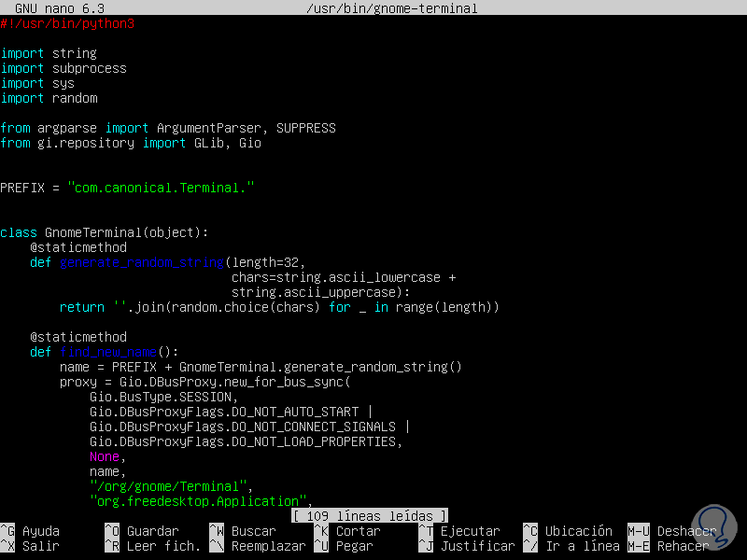Click the ^G Ayuda help shortcut
Screen dimensions: 747x560
30,531
